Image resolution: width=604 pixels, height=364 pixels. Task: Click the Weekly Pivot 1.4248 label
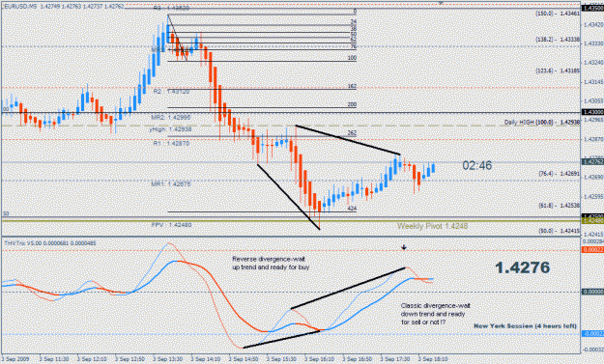(433, 226)
